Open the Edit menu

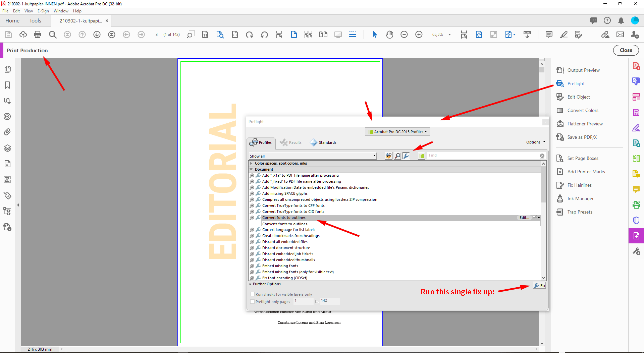point(16,11)
